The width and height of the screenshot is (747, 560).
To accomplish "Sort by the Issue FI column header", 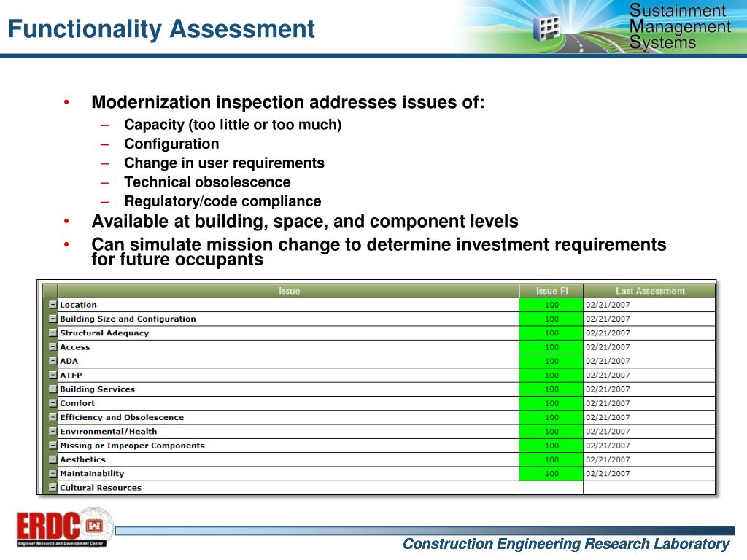I will 551,291.
